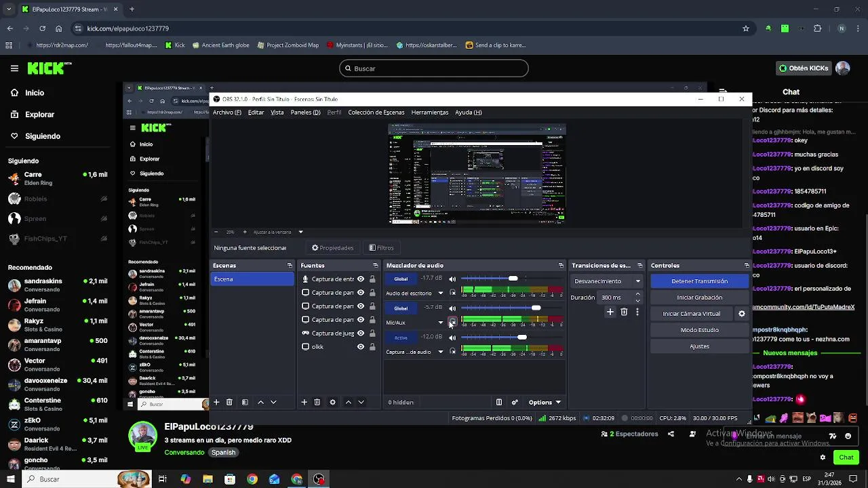This screenshot has height=488, width=868.
Task: Toggle lock on olkk source
Action: [372, 346]
